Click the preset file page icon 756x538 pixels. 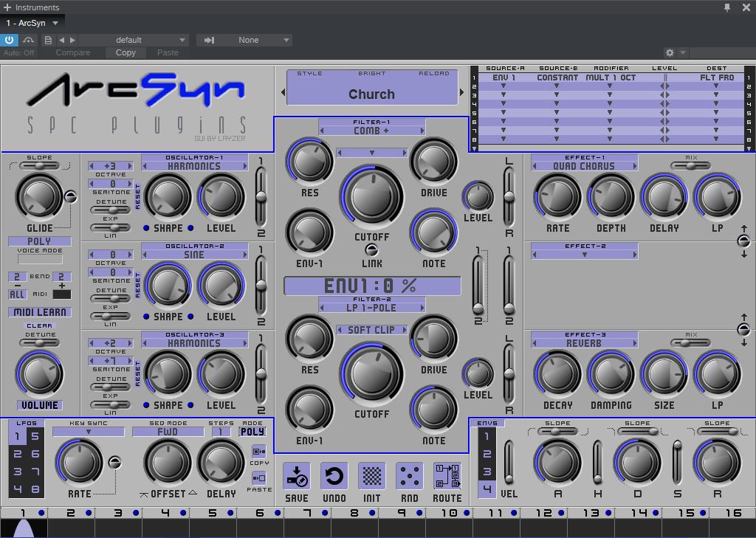pos(48,40)
